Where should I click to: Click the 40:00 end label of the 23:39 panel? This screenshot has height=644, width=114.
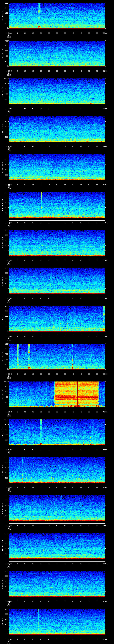pyautogui.click(x=105, y=412)
